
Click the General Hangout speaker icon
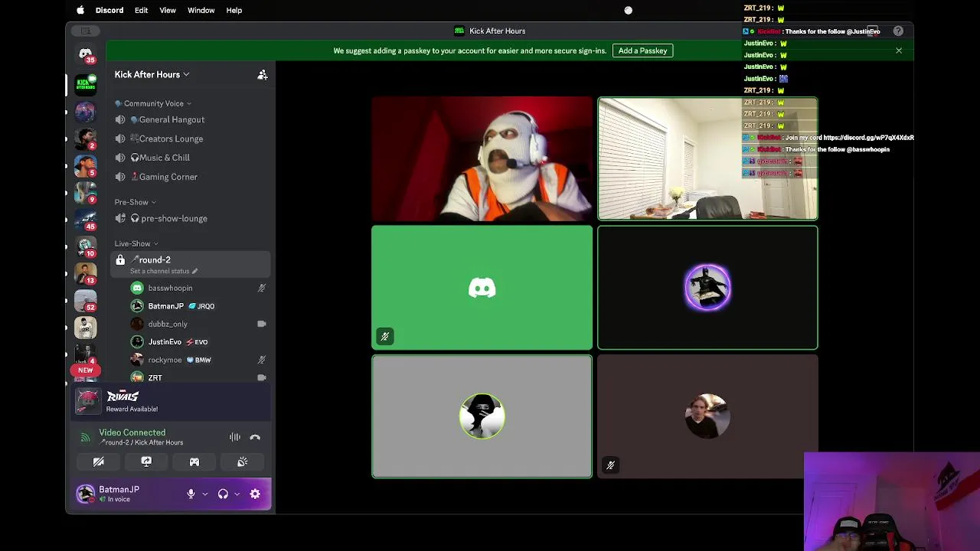point(120,119)
